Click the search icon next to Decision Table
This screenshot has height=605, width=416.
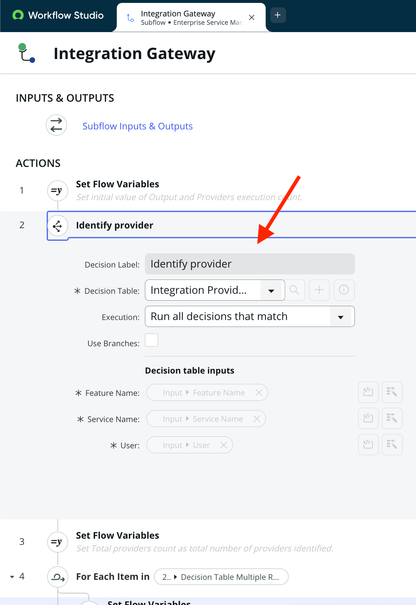pyautogui.click(x=294, y=290)
